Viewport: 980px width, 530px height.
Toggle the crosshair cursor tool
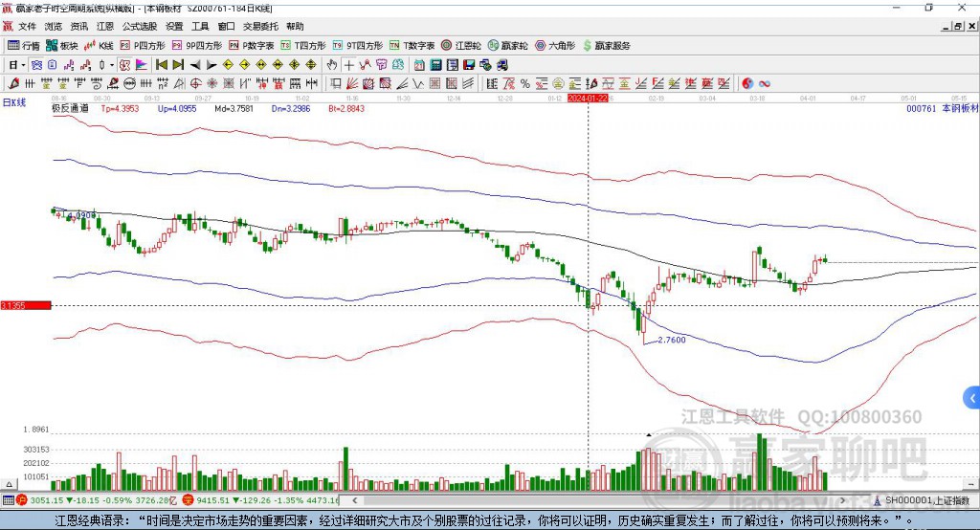pyautogui.click(x=348, y=65)
